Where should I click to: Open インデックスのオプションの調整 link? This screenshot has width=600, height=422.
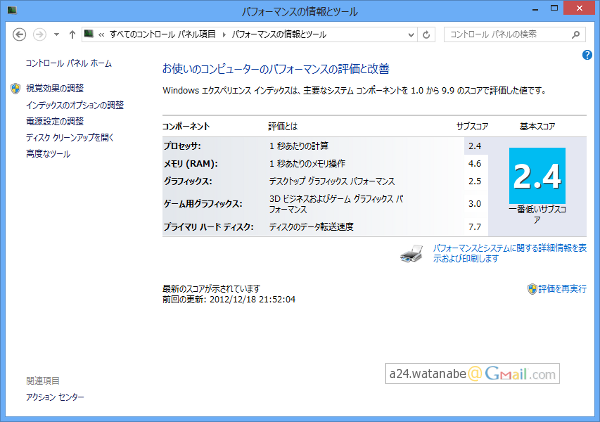click(75, 105)
